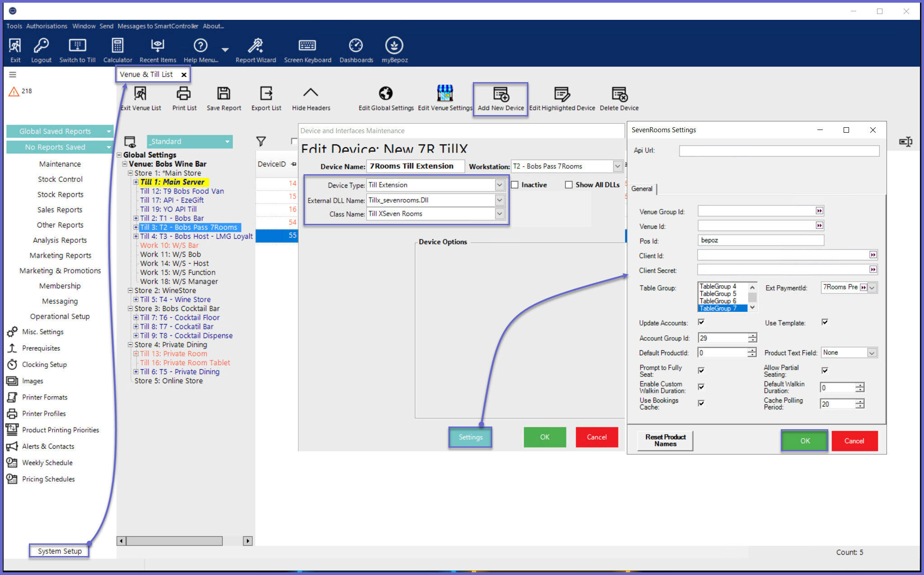Open myBepoz
The height and width of the screenshot is (575, 924).
pyautogui.click(x=394, y=46)
